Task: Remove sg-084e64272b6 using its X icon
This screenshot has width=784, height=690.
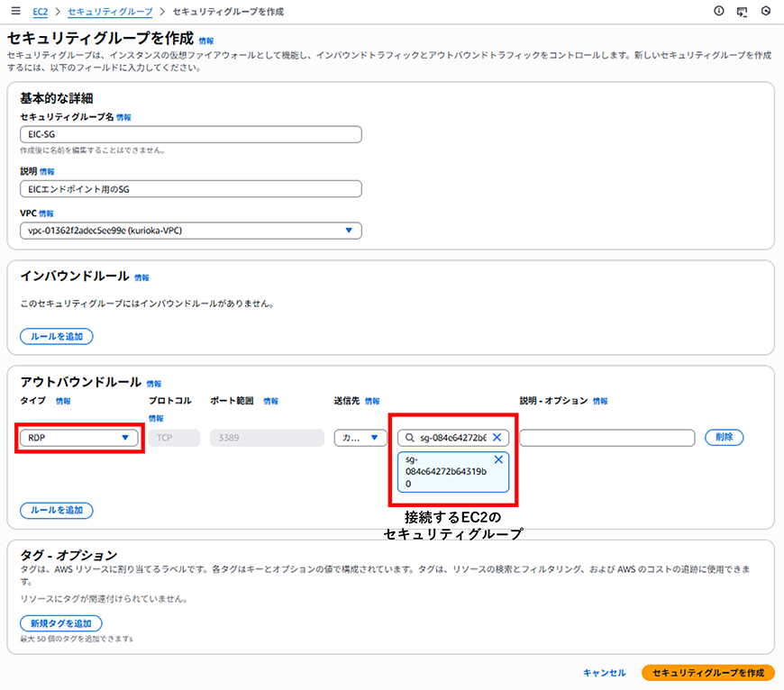Action: (497, 438)
